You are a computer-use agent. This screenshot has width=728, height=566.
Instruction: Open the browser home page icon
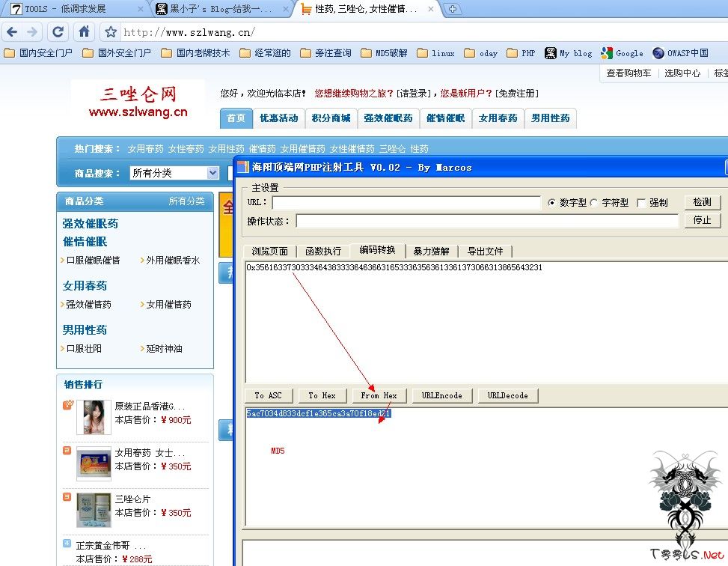pyautogui.click(x=84, y=31)
